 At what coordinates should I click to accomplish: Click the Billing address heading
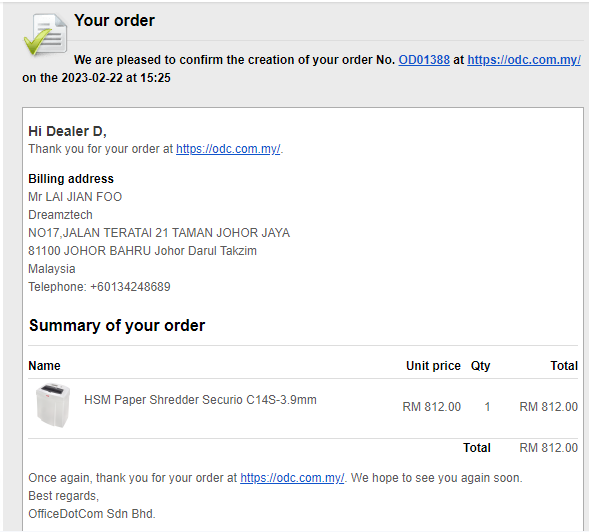click(x=71, y=179)
